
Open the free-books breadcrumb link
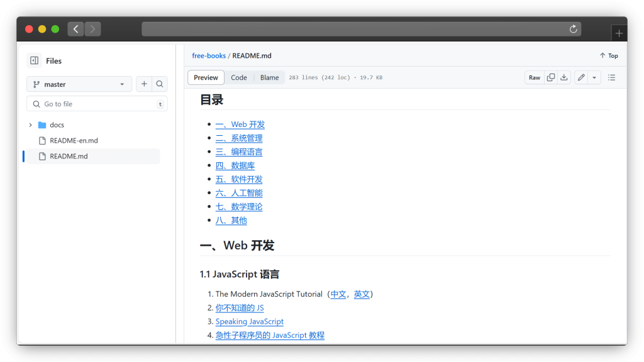(x=209, y=56)
